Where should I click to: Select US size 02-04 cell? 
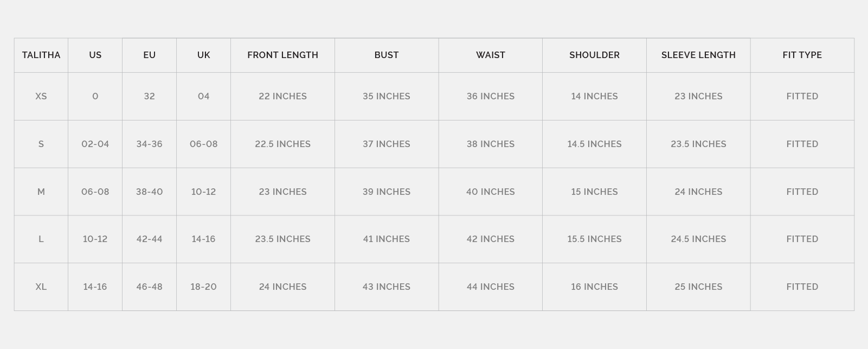(95, 144)
